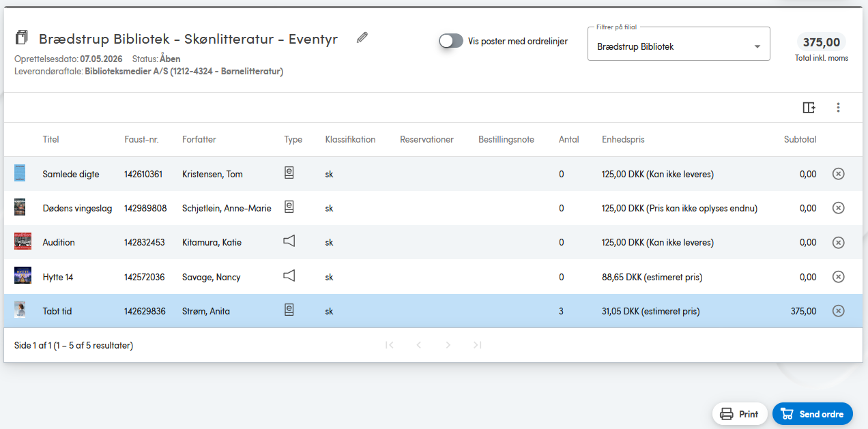Image resolution: width=868 pixels, height=429 pixels.
Task: Click author Kitamura, Katie
Action: point(212,242)
